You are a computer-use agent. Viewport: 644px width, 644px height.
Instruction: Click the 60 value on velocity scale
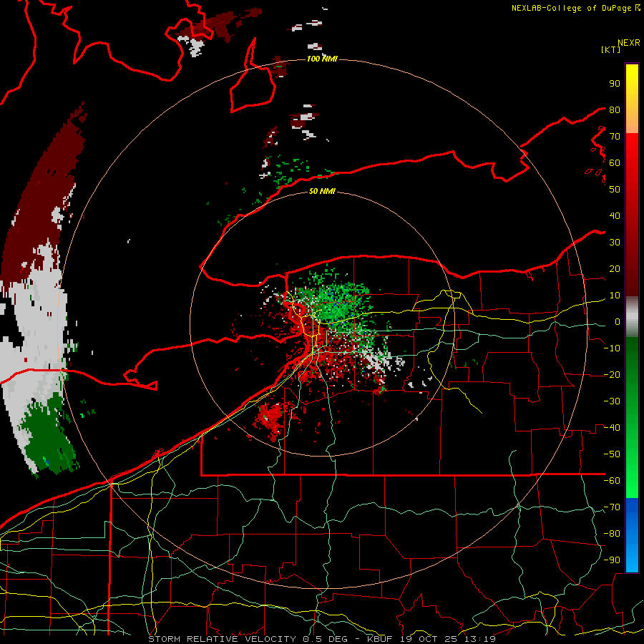click(615, 162)
